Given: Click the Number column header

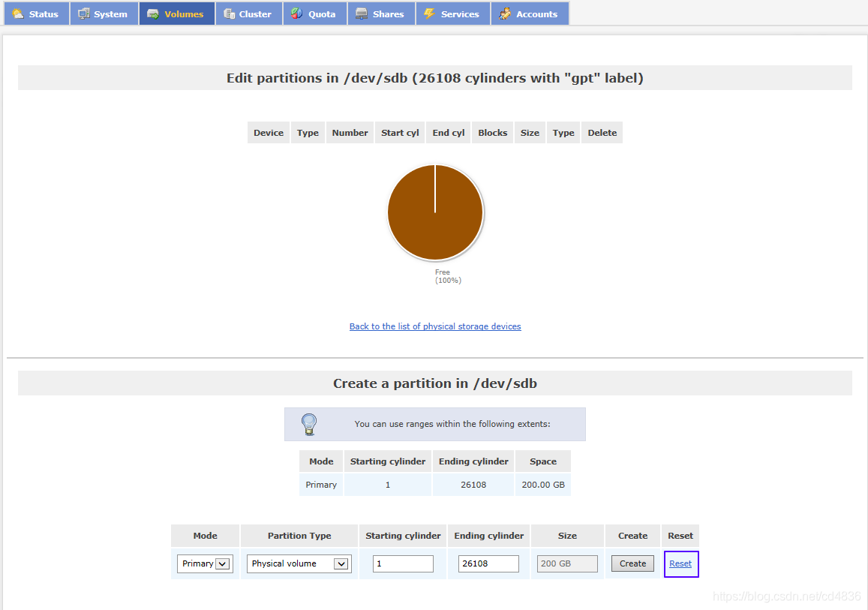Looking at the screenshot, I should pyautogui.click(x=350, y=133).
